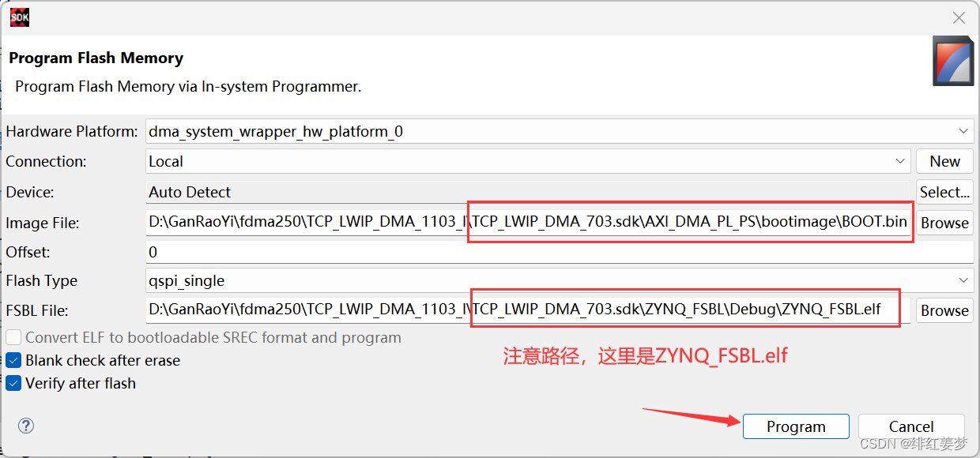The width and height of the screenshot is (980, 458).
Task: Expand the Flash Type dropdown showing qspi_single
Action: coord(963,280)
